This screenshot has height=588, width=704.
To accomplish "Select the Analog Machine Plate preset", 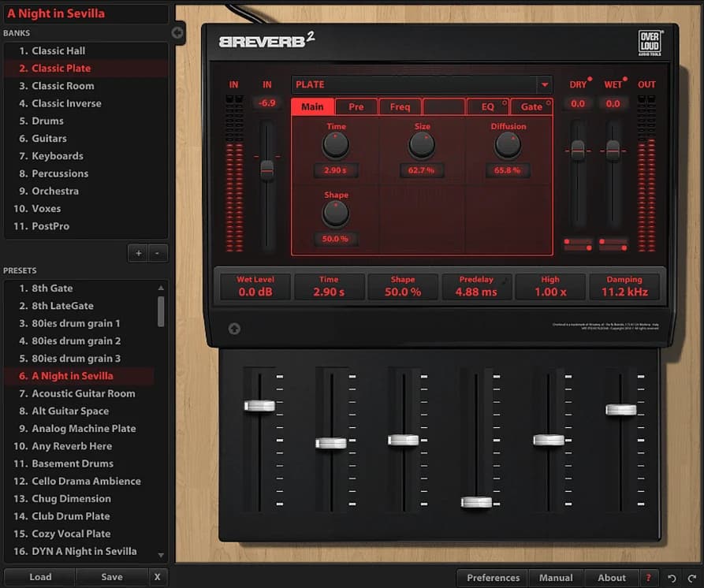I will click(x=76, y=428).
